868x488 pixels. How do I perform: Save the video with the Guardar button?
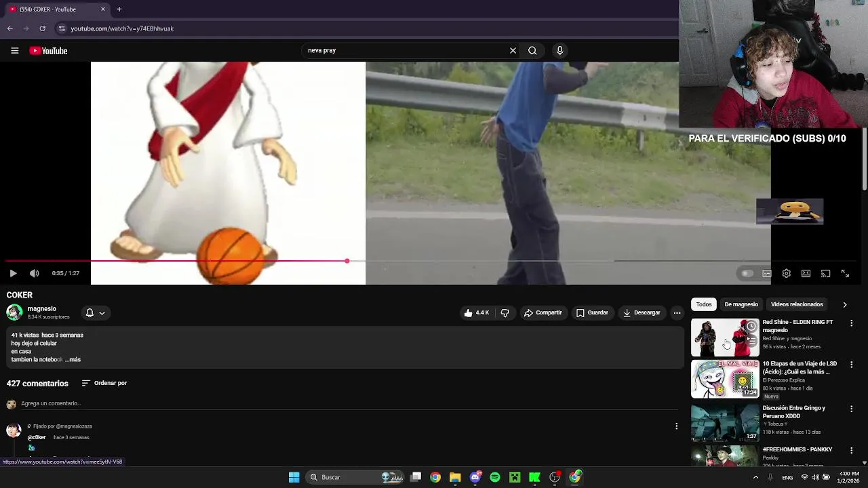pos(592,312)
